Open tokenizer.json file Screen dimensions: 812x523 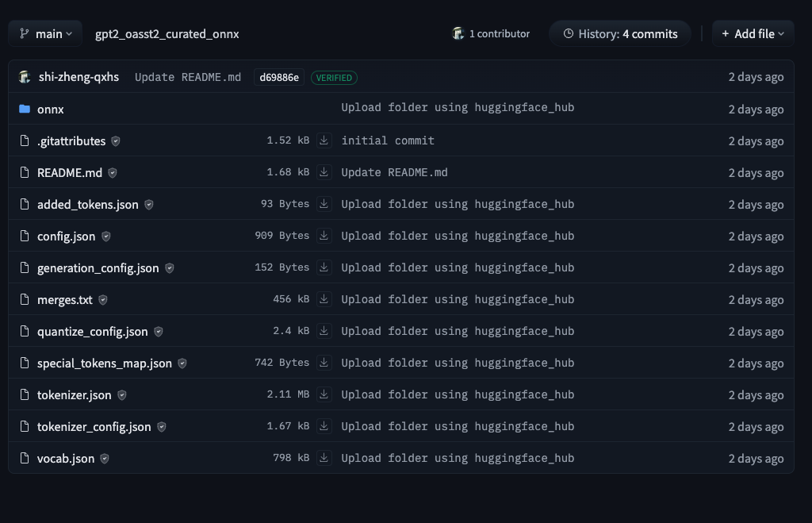click(74, 395)
